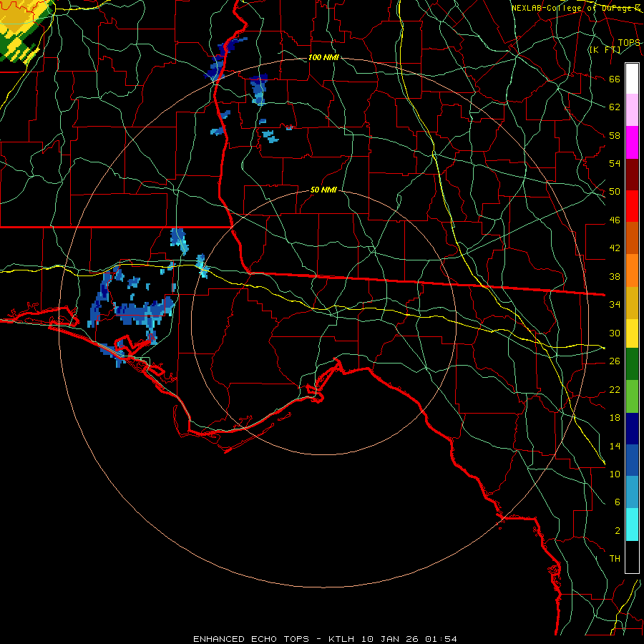The width and height of the screenshot is (644, 644).
Task: Select the cyan swatch near the scale bottom
Action: (632, 525)
